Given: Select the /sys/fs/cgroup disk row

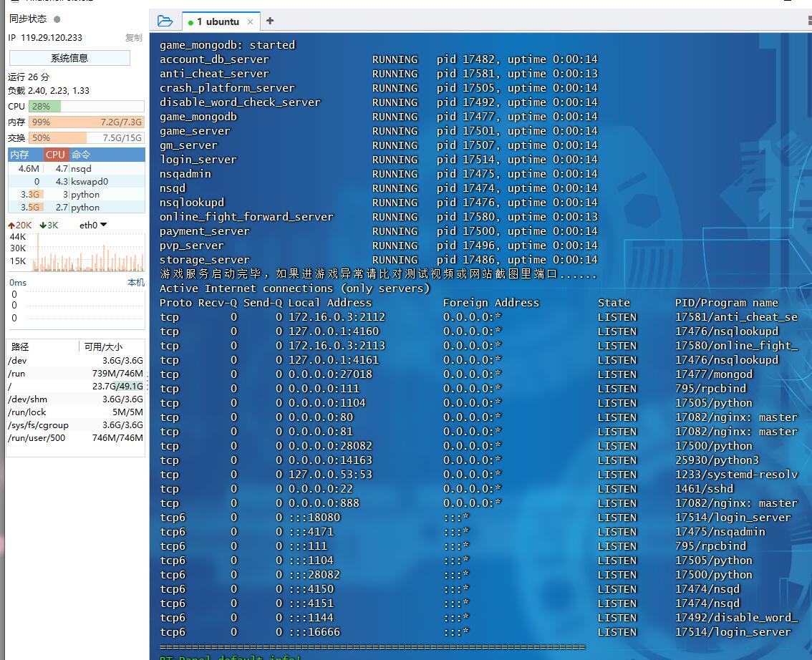Looking at the screenshot, I should (76, 425).
